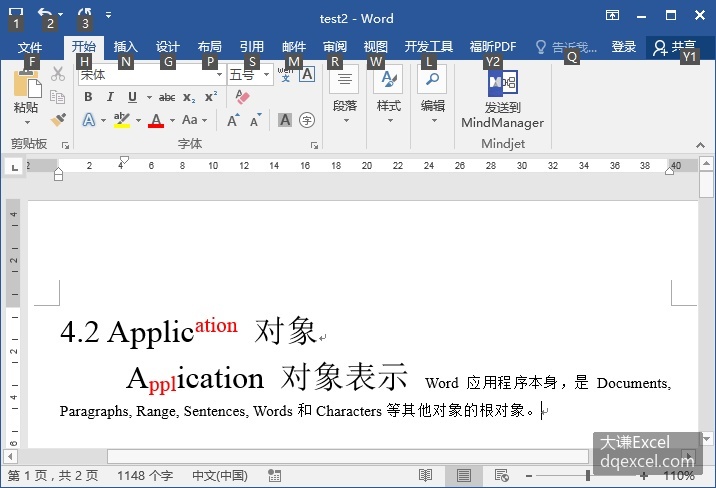
Task: Open the 字体 font dialog launcher
Action: tap(314, 146)
